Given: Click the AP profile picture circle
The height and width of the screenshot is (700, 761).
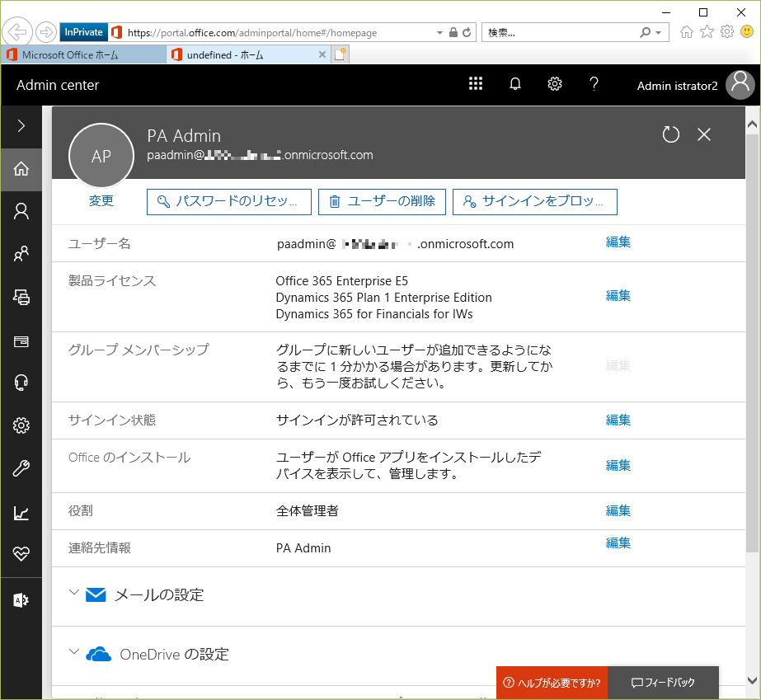Looking at the screenshot, I should click(101, 156).
